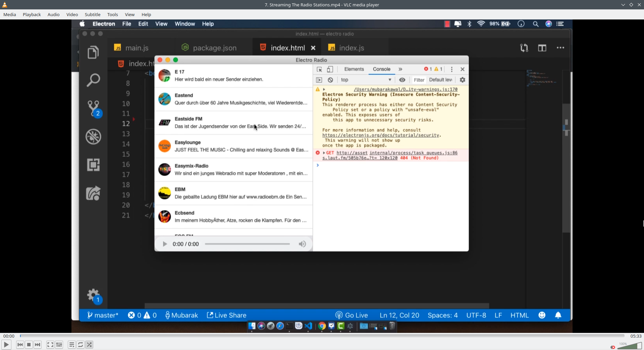
Task: Close the index.html editor tab
Action: click(x=313, y=48)
